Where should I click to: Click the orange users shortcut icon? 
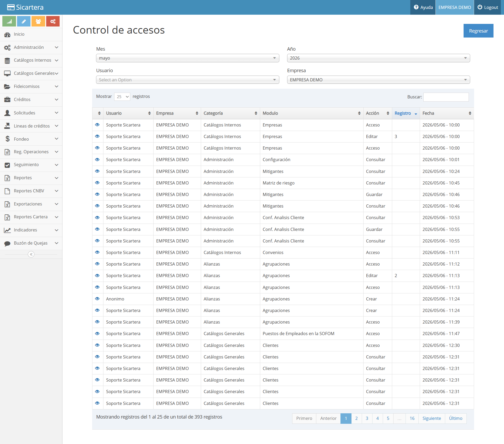click(x=38, y=22)
